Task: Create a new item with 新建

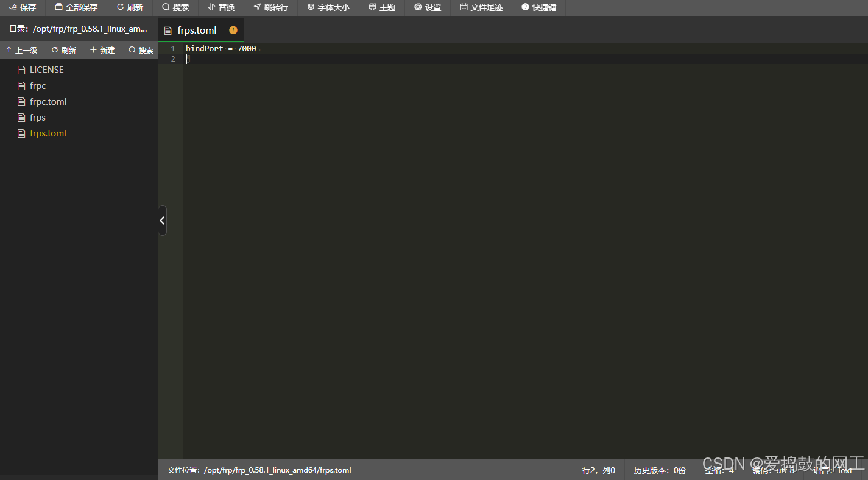Action: pyautogui.click(x=102, y=50)
